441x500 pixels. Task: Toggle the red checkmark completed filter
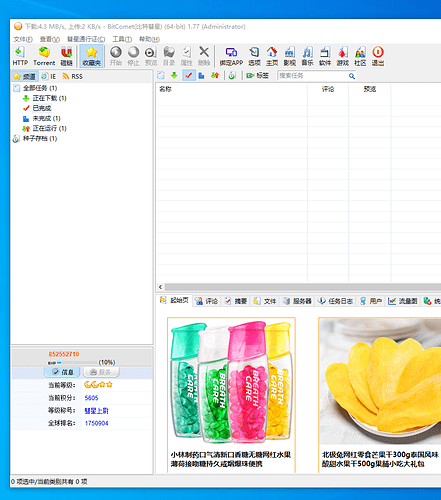189,76
